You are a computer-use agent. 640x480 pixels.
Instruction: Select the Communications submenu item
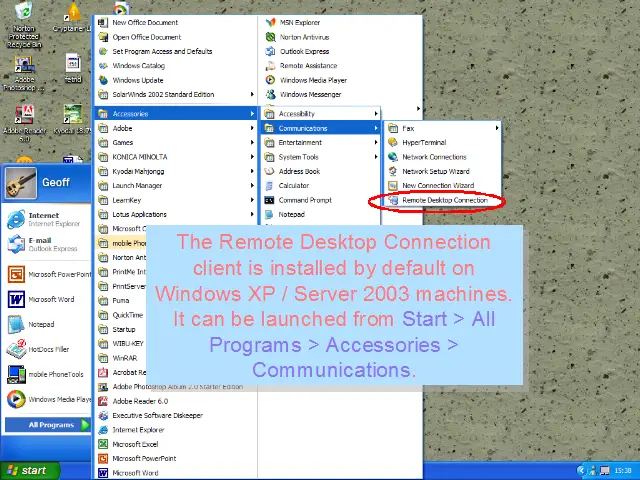click(x=320, y=128)
